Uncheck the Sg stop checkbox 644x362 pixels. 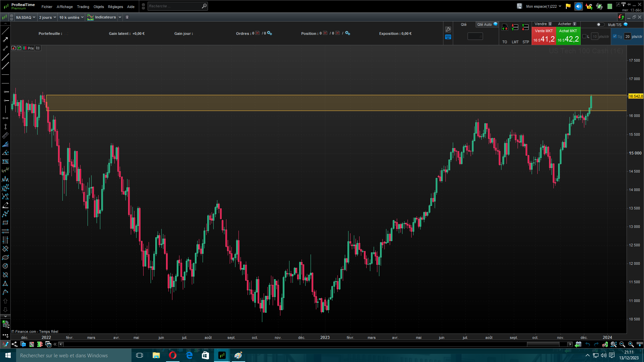[615, 37]
